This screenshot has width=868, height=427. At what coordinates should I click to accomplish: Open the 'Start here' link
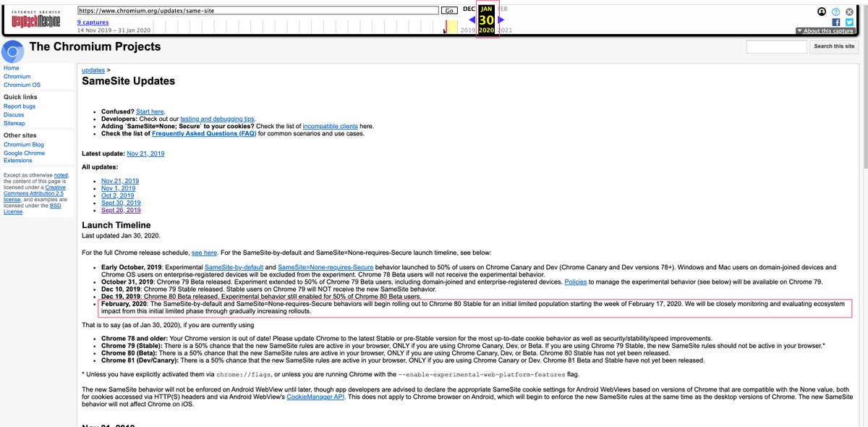(x=150, y=111)
